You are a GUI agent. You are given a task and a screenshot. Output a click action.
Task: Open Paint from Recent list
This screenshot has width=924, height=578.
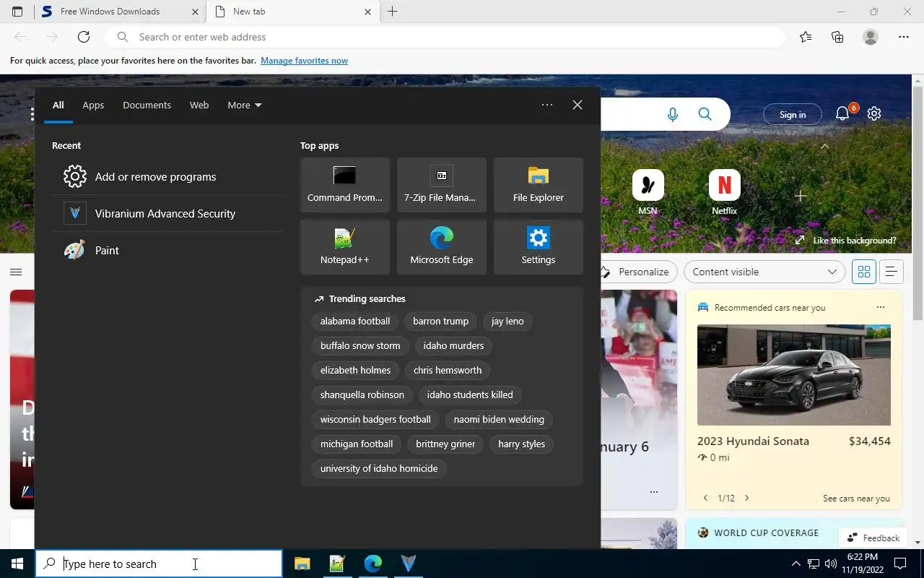click(167, 250)
